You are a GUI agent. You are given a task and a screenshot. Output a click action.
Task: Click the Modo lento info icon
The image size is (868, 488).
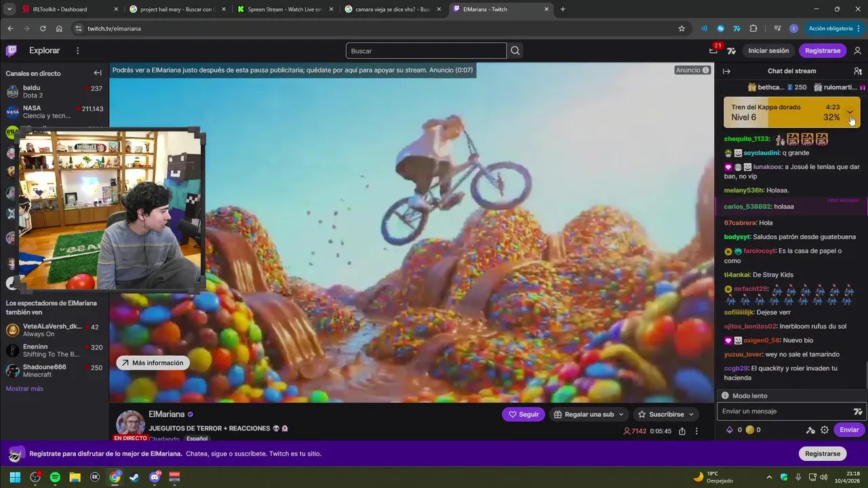[x=725, y=396]
